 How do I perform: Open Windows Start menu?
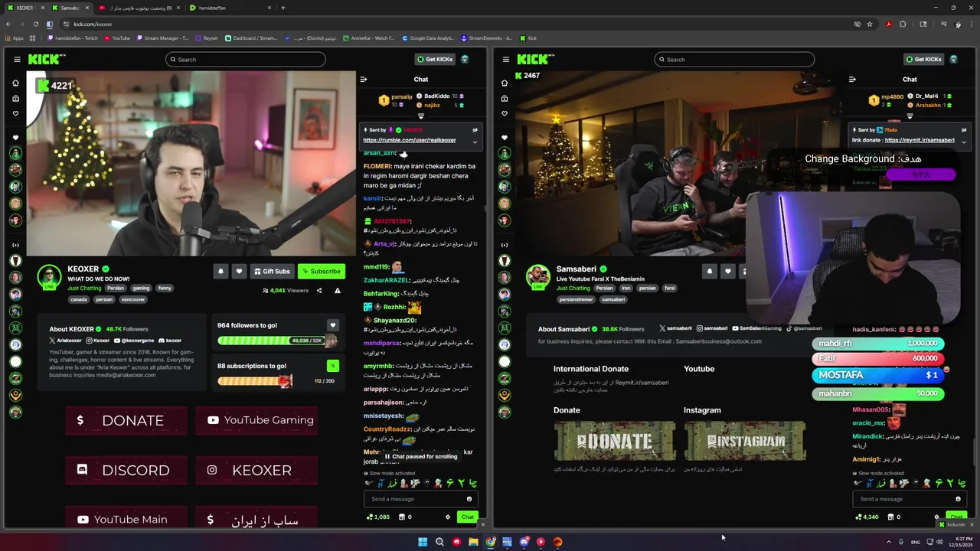(423, 542)
